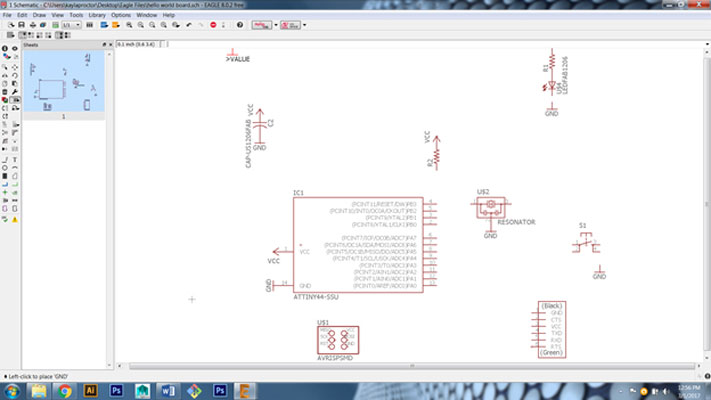
Task: Select the Show (eye) tool
Action: click(x=15, y=49)
